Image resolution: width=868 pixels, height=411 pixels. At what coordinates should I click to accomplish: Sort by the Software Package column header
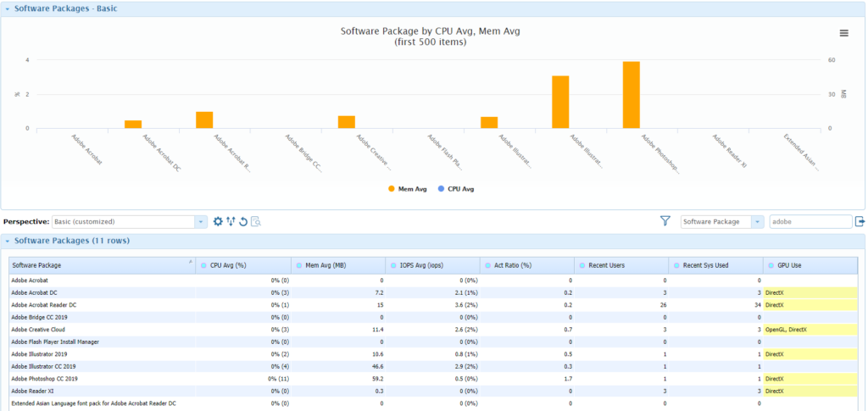pos(102,265)
